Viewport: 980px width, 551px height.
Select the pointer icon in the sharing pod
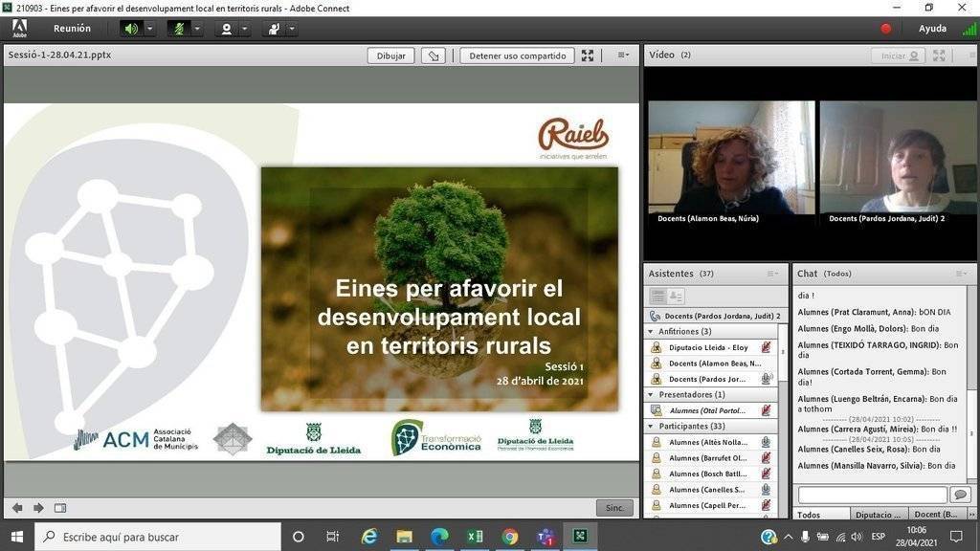click(x=433, y=55)
